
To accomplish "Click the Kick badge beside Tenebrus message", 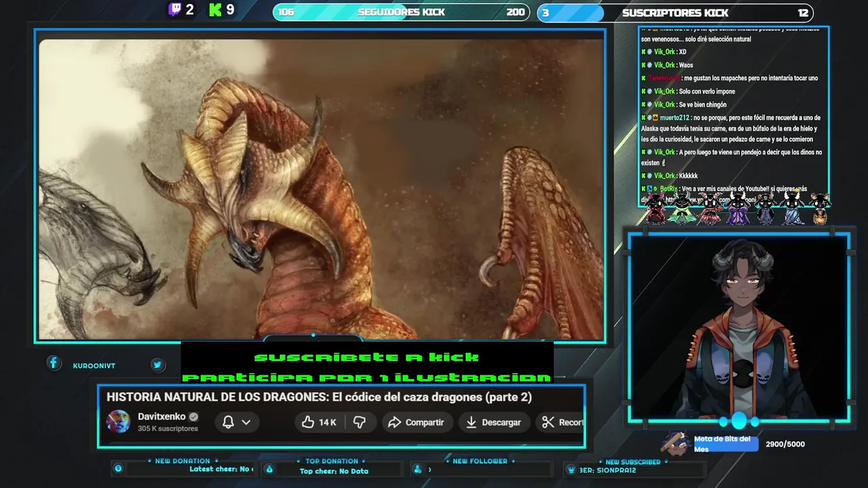I will click(x=644, y=78).
